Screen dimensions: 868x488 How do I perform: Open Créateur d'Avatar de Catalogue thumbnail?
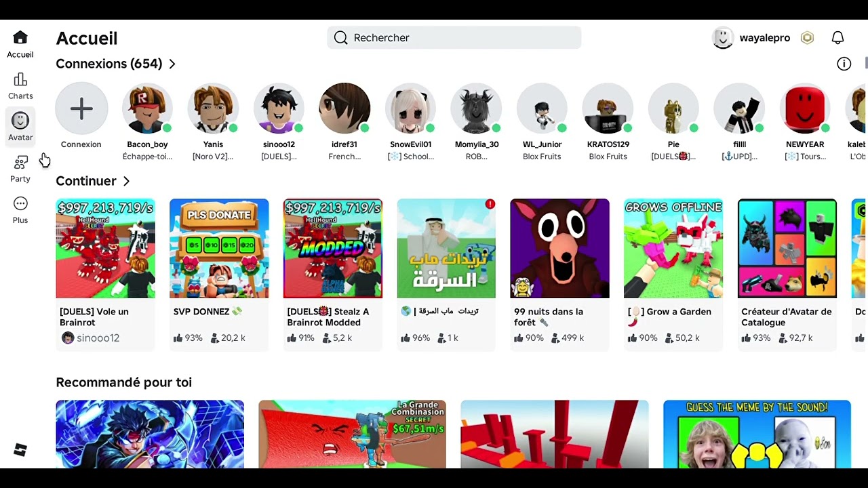click(x=787, y=248)
